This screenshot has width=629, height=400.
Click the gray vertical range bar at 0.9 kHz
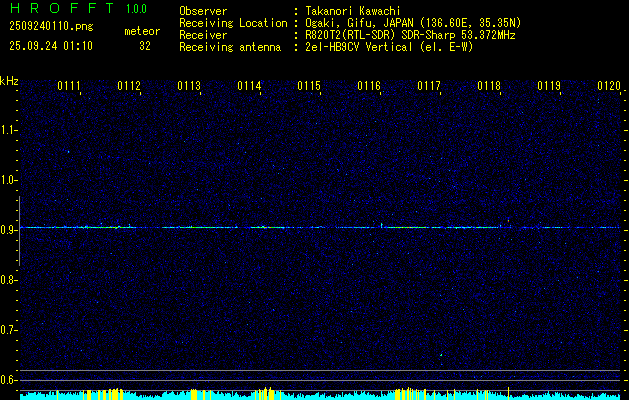(19, 231)
